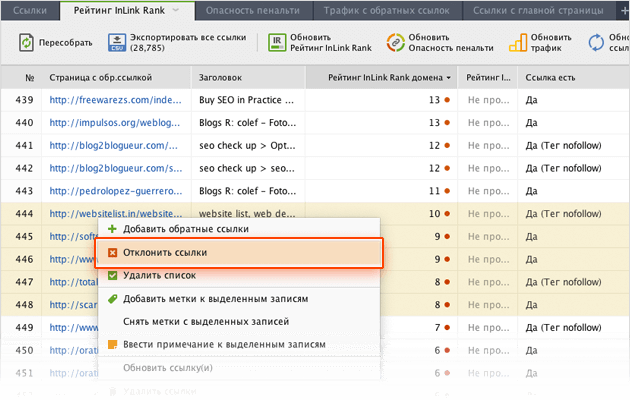The image size is (630, 400).
Task: Click Да (Тег nofollow) in row 441
Action: pos(563,146)
